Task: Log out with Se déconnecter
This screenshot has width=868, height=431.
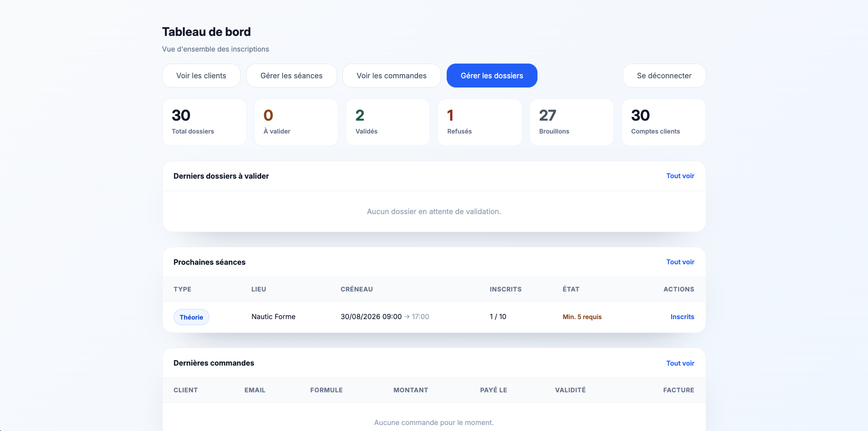Action: pyautogui.click(x=664, y=76)
